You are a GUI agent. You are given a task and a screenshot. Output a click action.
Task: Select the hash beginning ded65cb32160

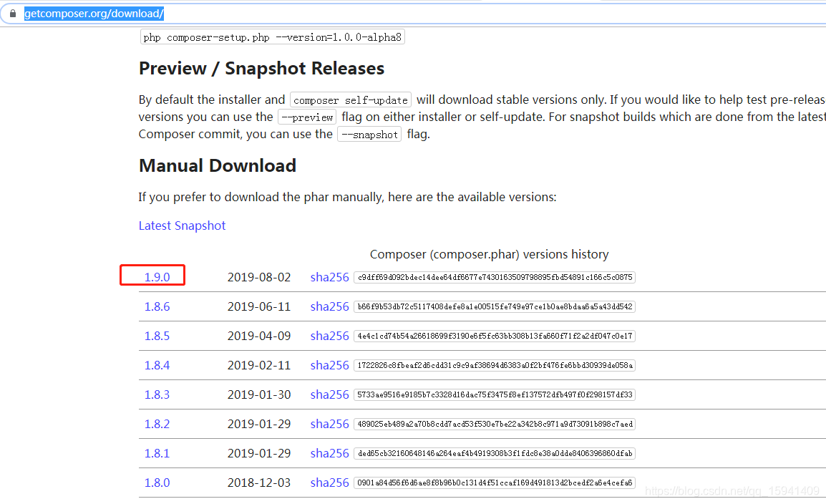coord(495,453)
